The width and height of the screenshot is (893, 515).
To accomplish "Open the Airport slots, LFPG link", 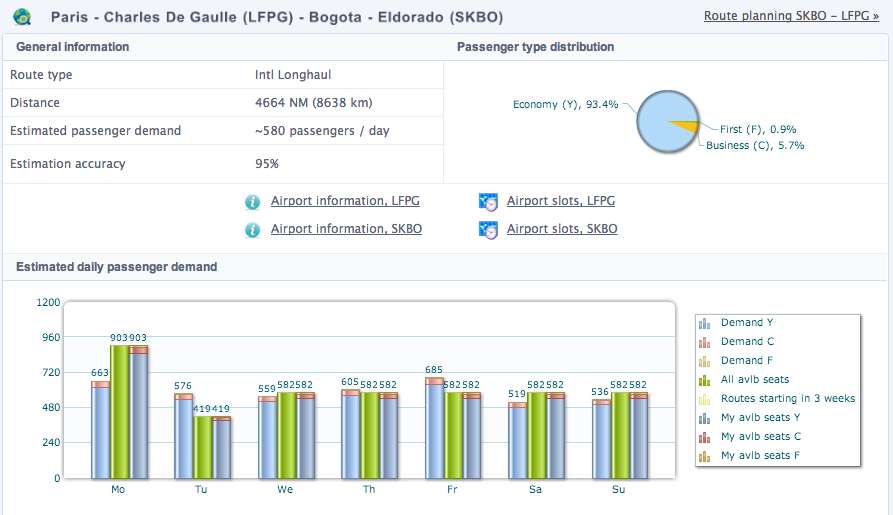I will [560, 201].
